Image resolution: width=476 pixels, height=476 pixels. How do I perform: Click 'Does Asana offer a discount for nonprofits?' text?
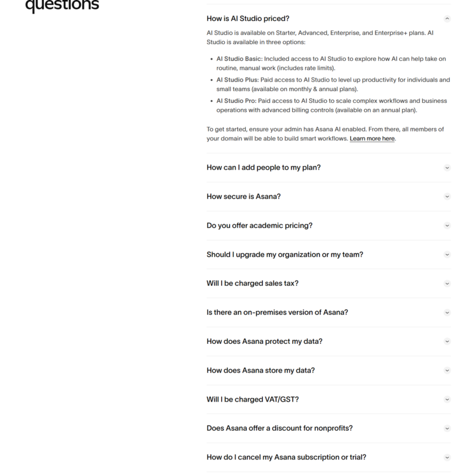279,428
